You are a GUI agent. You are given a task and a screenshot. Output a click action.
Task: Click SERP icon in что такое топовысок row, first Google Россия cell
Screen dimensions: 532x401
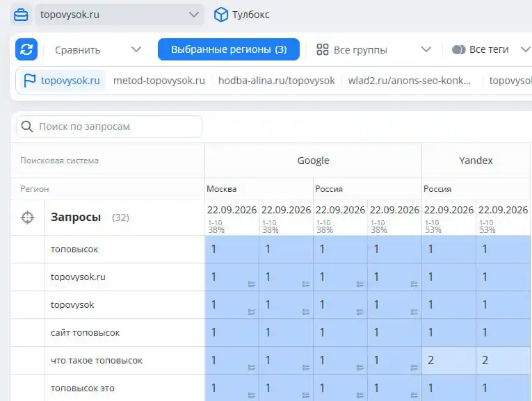(x=360, y=368)
